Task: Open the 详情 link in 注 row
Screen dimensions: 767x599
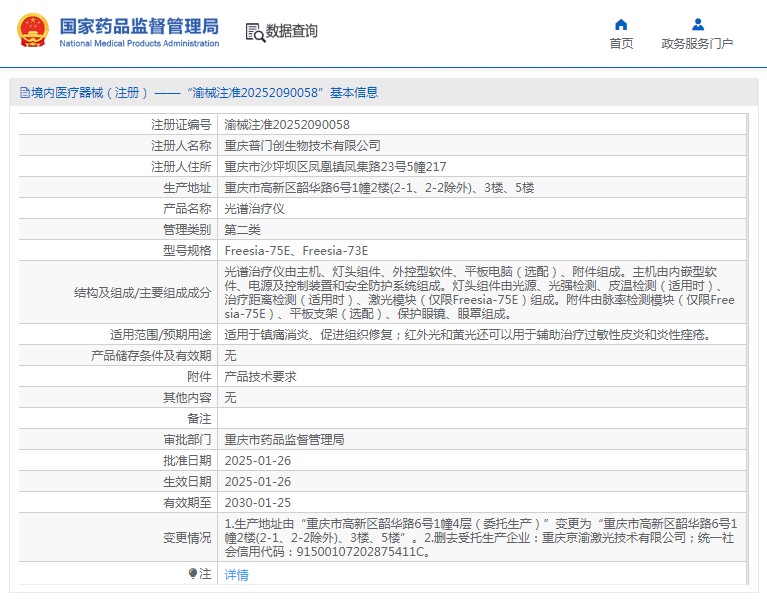Action: (237, 574)
